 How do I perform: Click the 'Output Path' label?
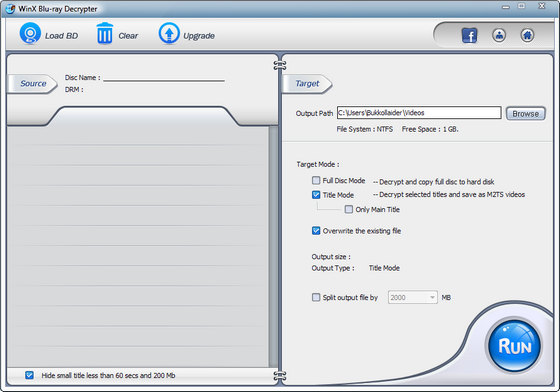pos(314,114)
